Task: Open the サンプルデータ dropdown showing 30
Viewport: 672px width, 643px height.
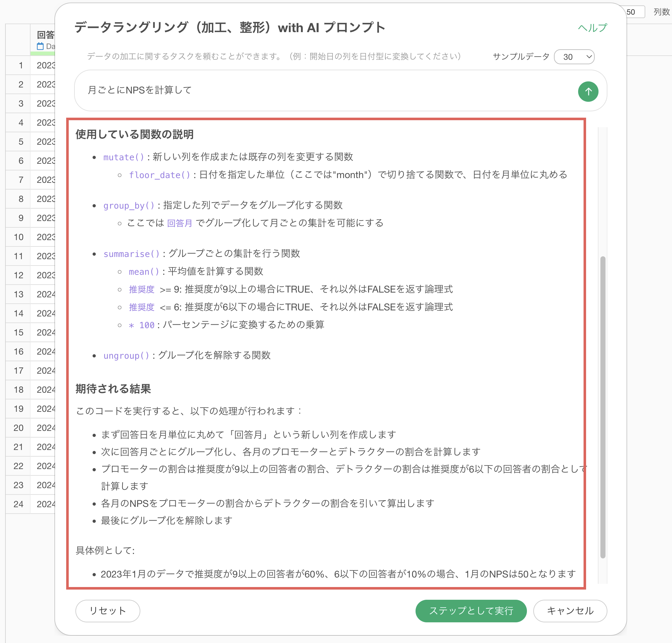Action: click(574, 57)
